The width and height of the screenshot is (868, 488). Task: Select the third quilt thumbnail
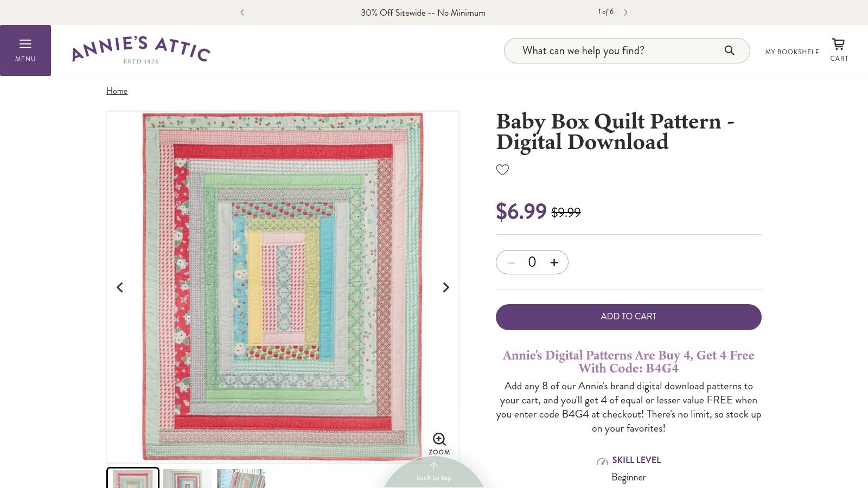pos(241,478)
